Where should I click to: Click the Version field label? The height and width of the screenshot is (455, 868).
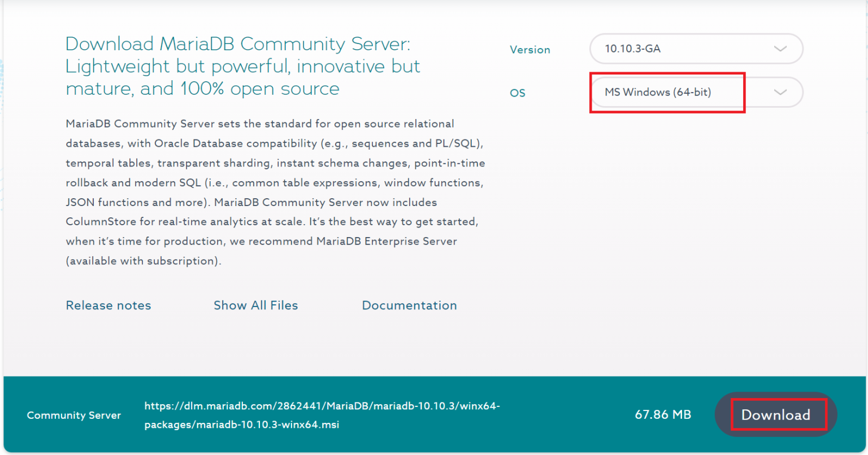pyautogui.click(x=530, y=49)
